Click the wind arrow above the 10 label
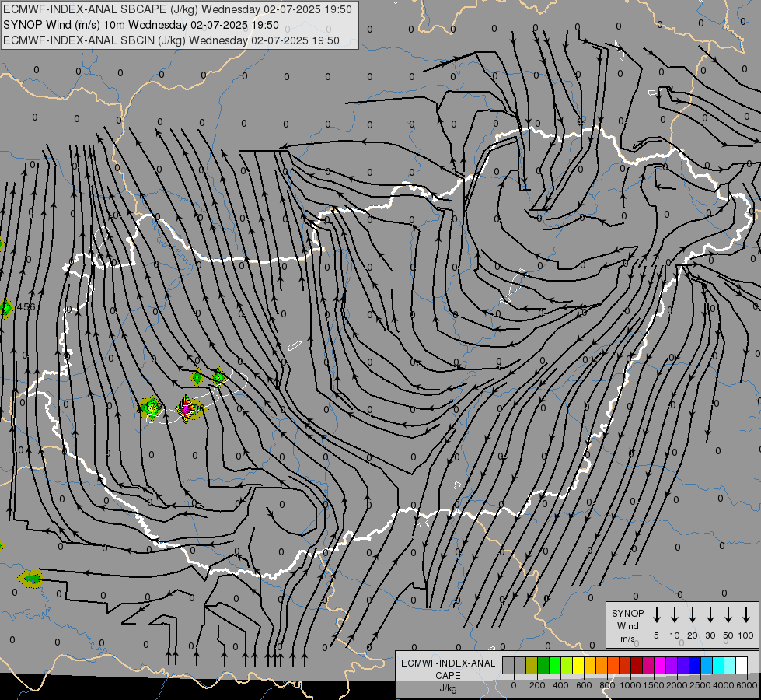The height and width of the screenshot is (700, 761). [x=675, y=614]
